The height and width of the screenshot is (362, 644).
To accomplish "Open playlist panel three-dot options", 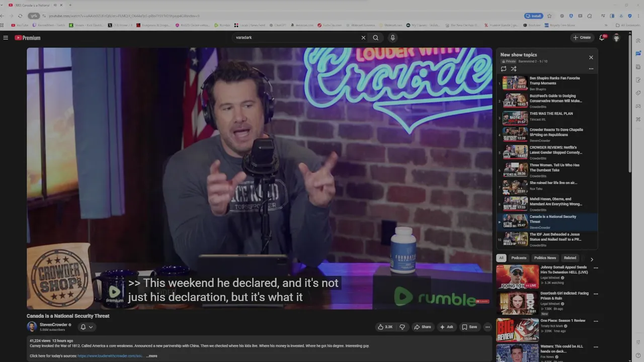I will pos(591,69).
